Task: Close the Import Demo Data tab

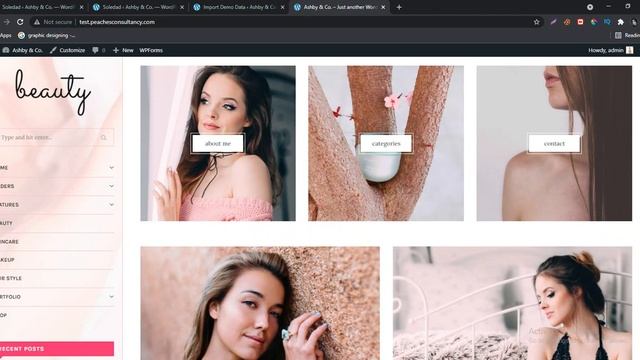Action: click(x=282, y=7)
